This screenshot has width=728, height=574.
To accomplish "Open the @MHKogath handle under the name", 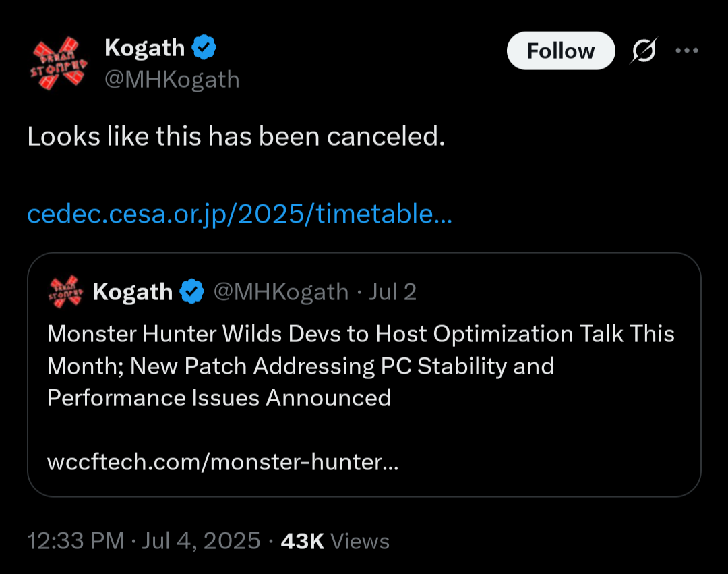I will pos(172,80).
